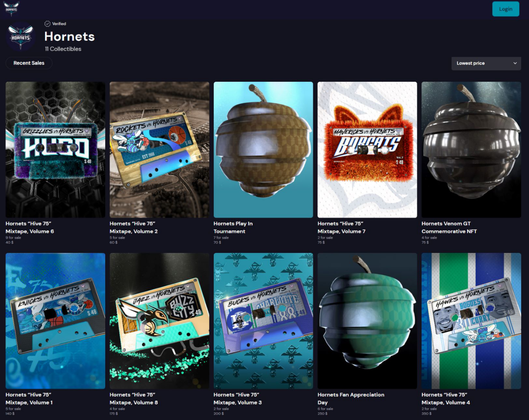Viewport: 529px width, 420px height.
Task: Open the Mixtape Volume 4 Hawks thumbnail
Action: 471,321
